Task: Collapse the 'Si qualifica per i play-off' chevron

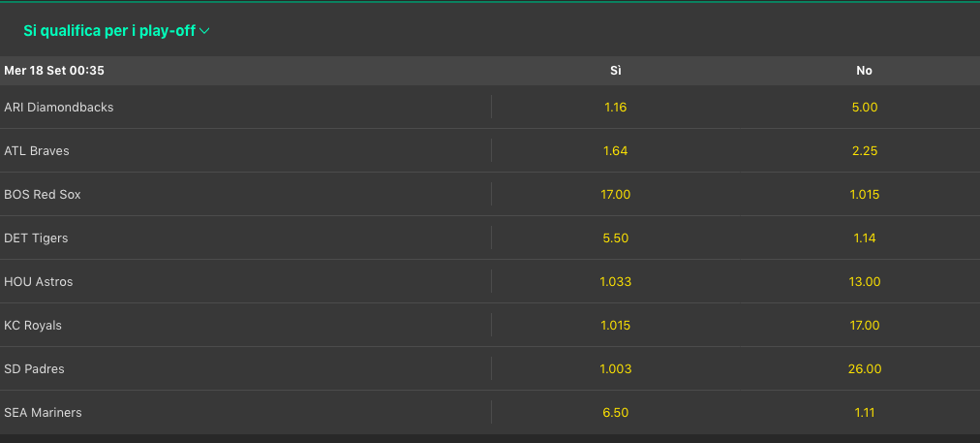Action: pos(204,31)
